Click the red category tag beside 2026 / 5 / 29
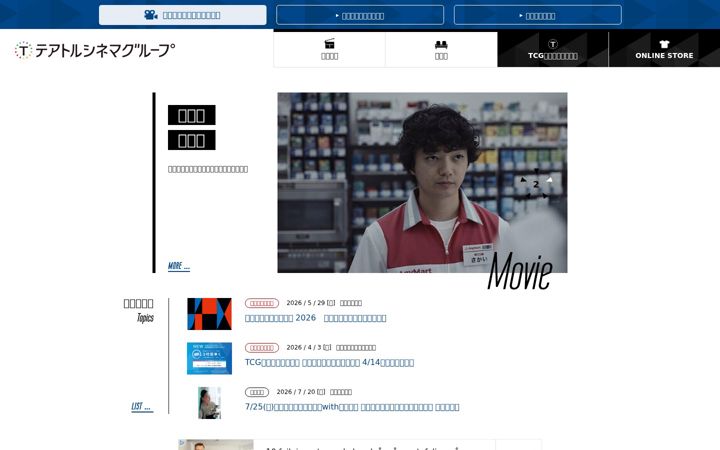Screen dimensions: 720x450 262,303
